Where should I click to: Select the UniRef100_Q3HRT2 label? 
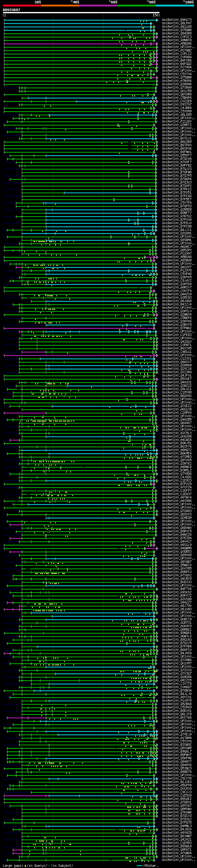pos(177,125)
